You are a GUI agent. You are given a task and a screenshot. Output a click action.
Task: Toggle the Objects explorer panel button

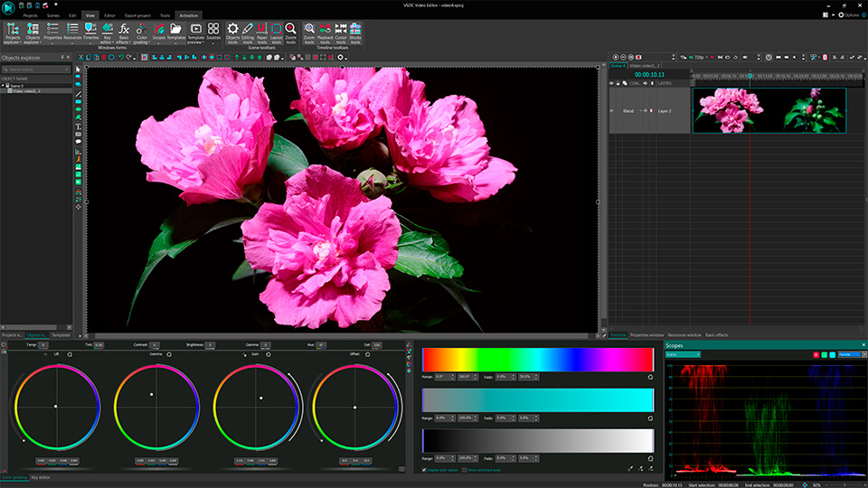33,33
